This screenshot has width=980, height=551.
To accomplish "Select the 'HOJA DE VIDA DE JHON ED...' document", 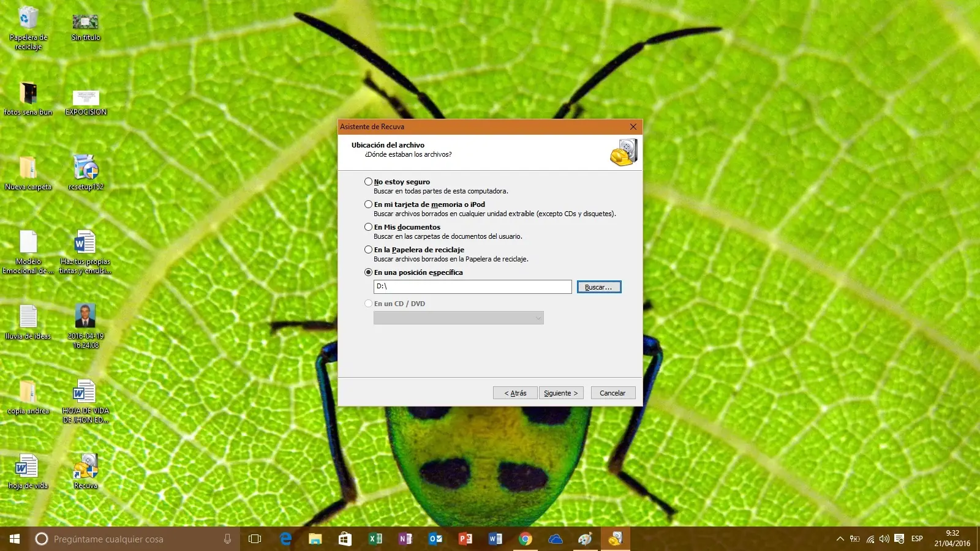I will pos(85,402).
